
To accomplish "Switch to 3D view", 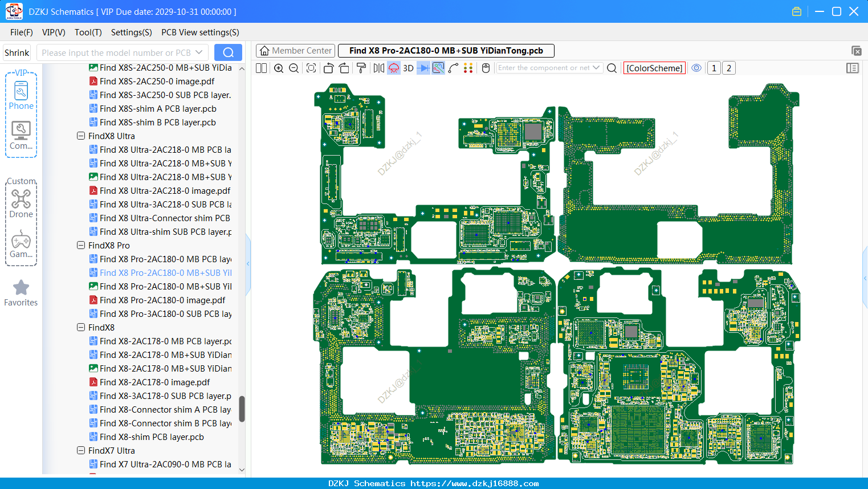I will click(408, 68).
